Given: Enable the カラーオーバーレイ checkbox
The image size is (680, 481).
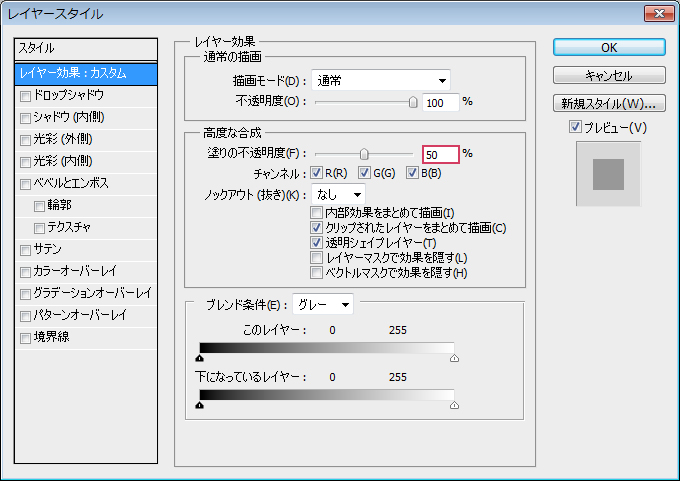Looking at the screenshot, I should click(25, 272).
